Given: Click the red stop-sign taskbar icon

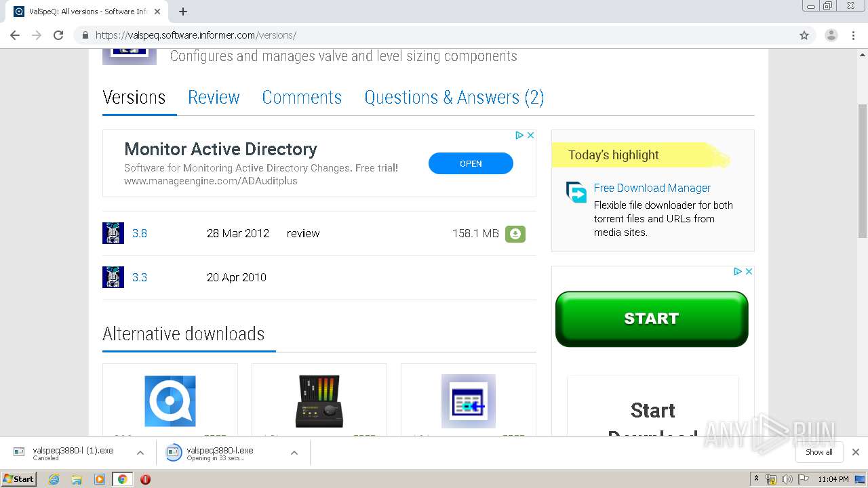Looking at the screenshot, I should click(x=145, y=479).
